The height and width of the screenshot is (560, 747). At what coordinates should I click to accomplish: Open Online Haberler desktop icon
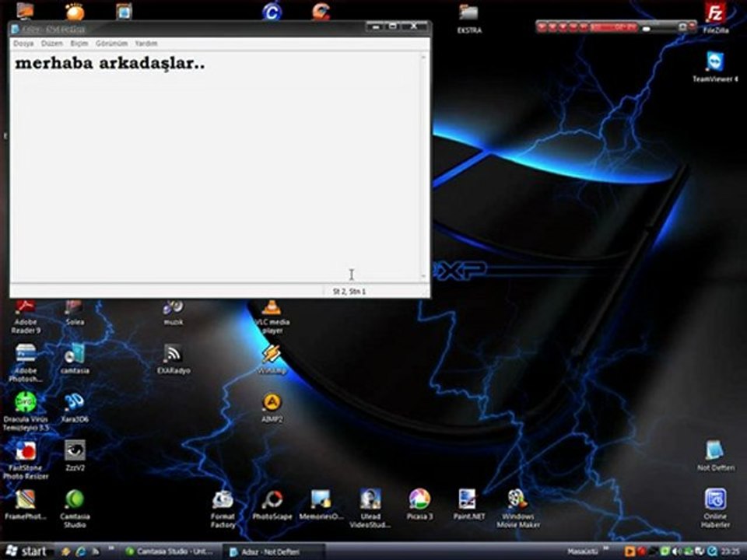click(716, 508)
